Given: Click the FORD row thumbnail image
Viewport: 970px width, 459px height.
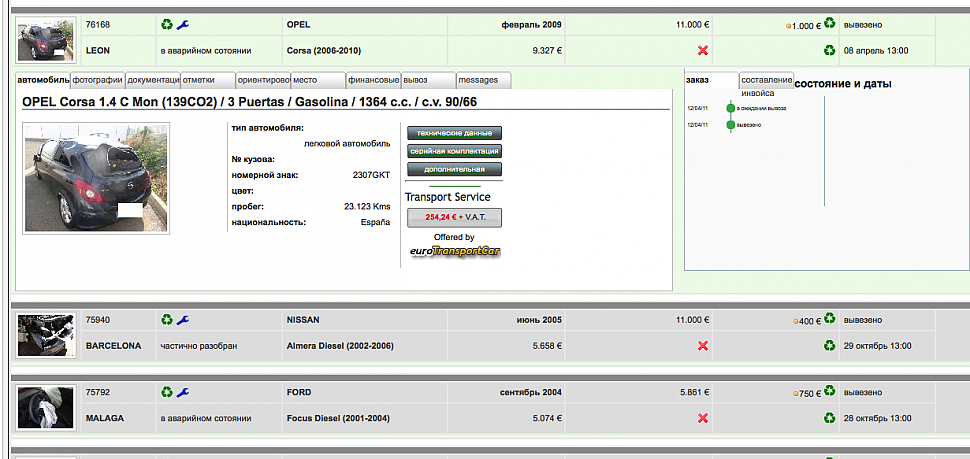Looking at the screenshot, I should (x=46, y=407).
